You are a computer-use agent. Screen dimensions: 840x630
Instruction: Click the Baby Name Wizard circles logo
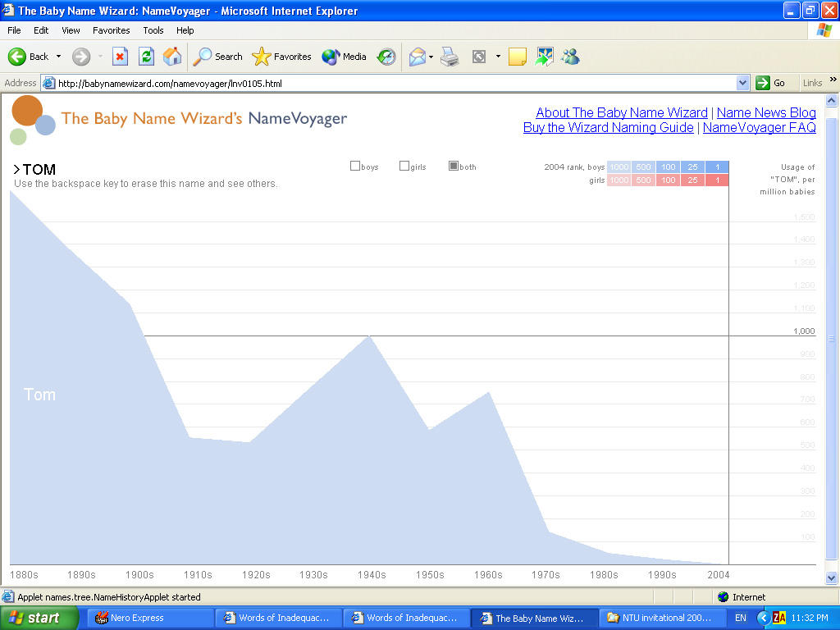(32, 120)
